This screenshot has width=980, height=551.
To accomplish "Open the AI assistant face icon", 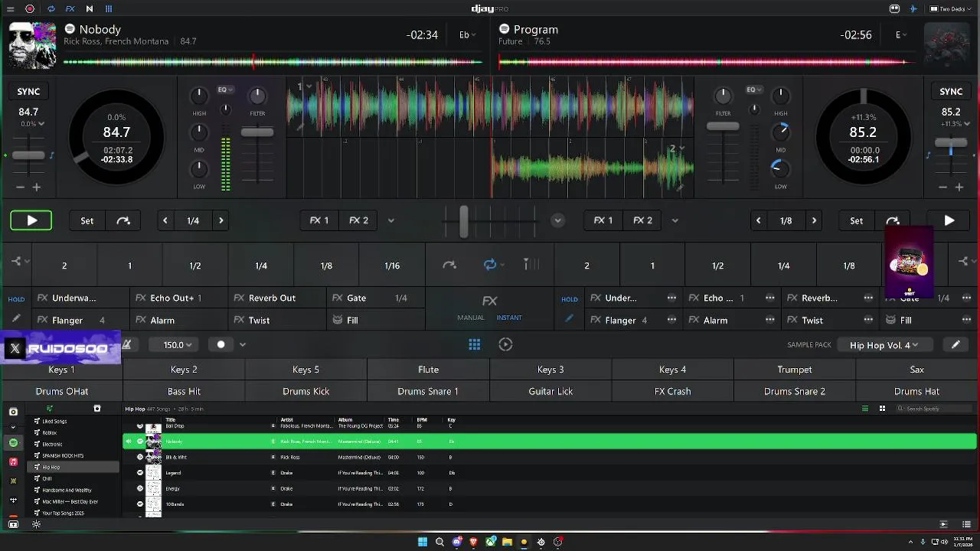I will coord(894,9).
